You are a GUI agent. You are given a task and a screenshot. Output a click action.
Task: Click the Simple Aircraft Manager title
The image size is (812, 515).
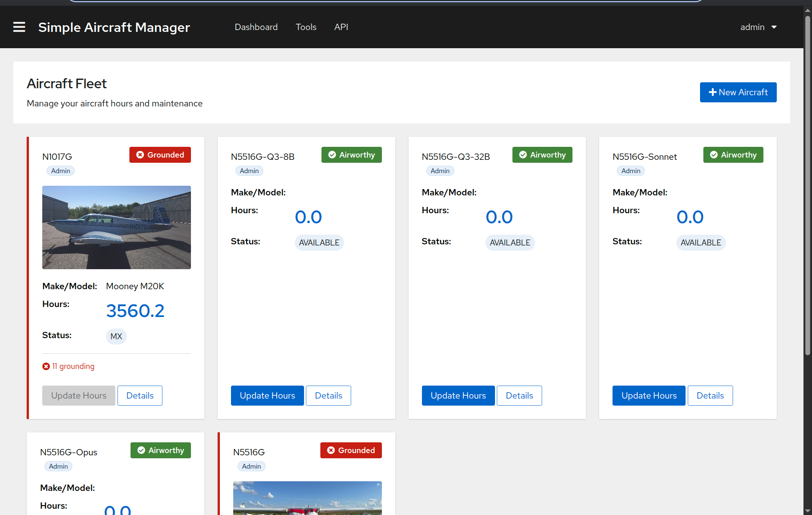[x=114, y=27]
